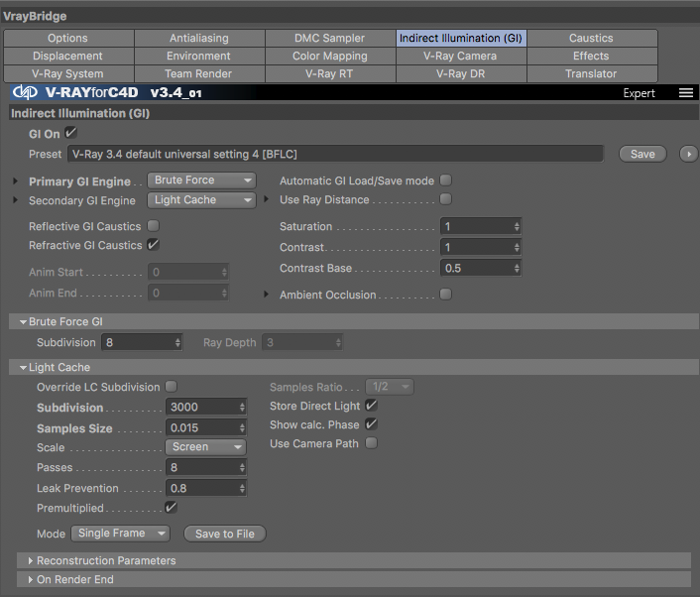The image size is (700, 597).
Task: Open the Samples Ratio 1/2 dropdown
Action: tap(390, 387)
